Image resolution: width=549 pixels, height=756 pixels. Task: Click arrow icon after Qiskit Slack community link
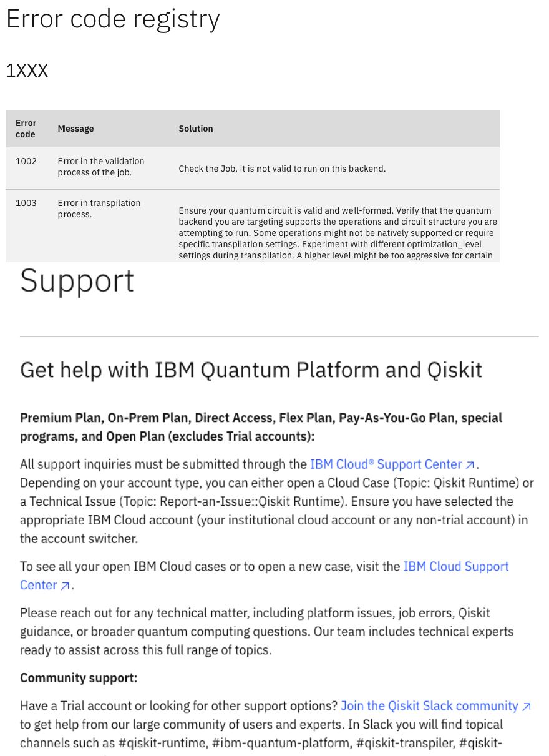point(526,707)
